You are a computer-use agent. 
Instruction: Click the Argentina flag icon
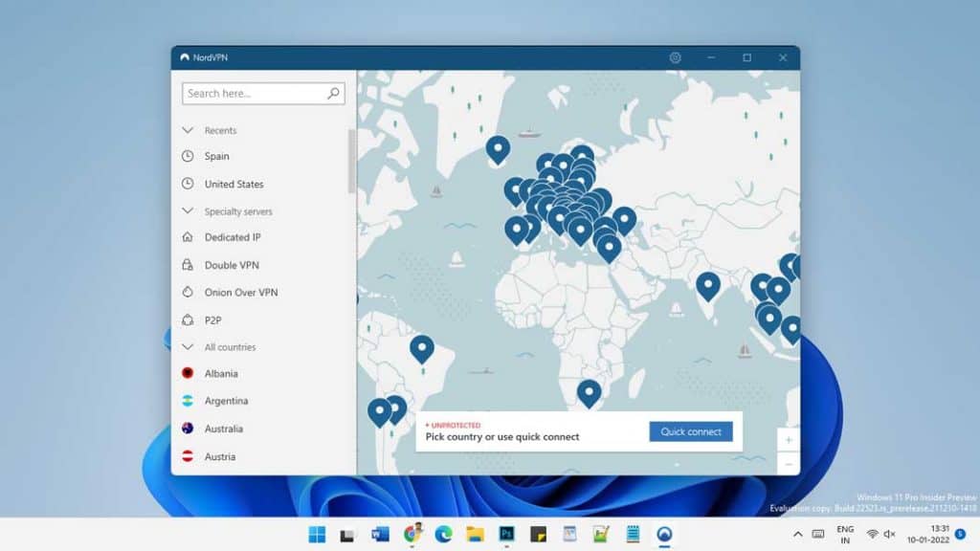click(187, 401)
